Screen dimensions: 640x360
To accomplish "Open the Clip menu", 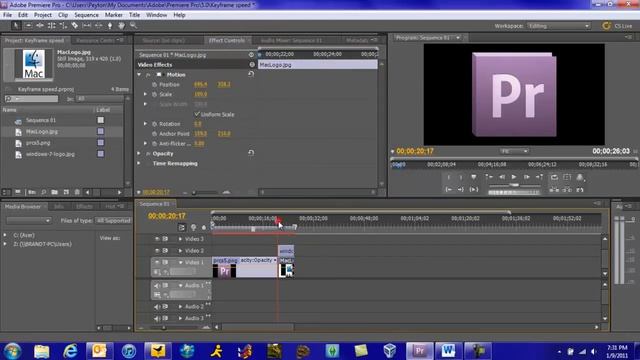I will 63,15.
